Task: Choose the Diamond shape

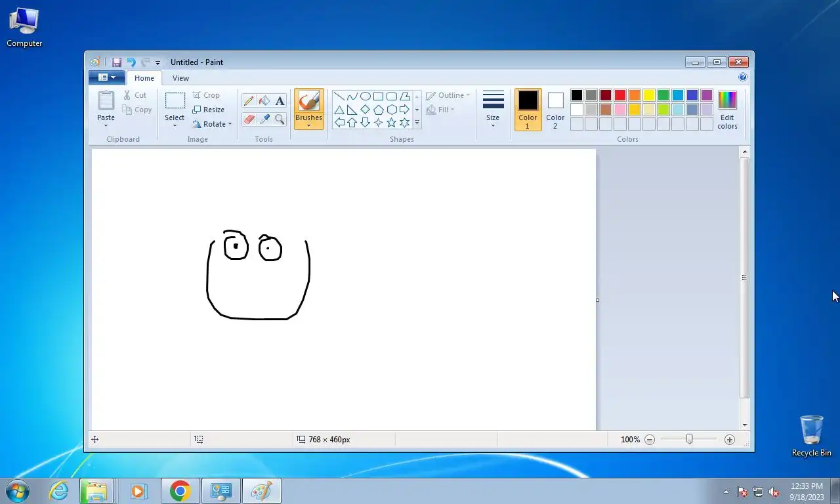Action: coord(366,110)
